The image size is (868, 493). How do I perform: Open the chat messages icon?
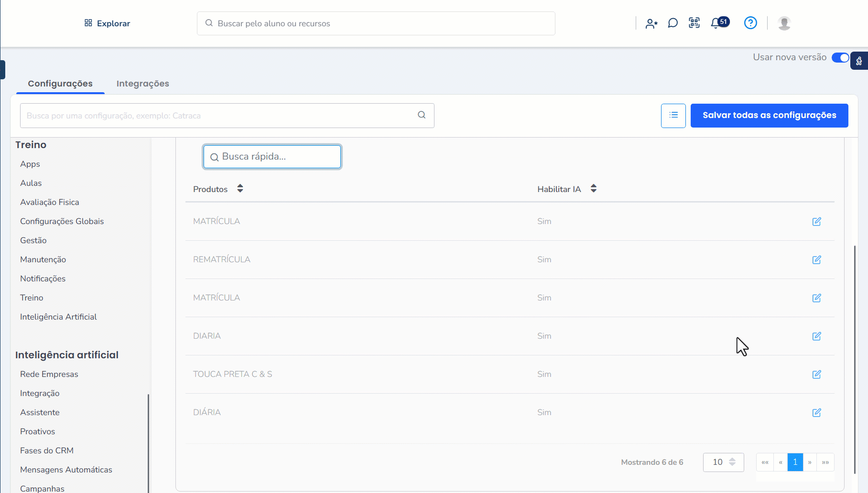coord(673,23)
